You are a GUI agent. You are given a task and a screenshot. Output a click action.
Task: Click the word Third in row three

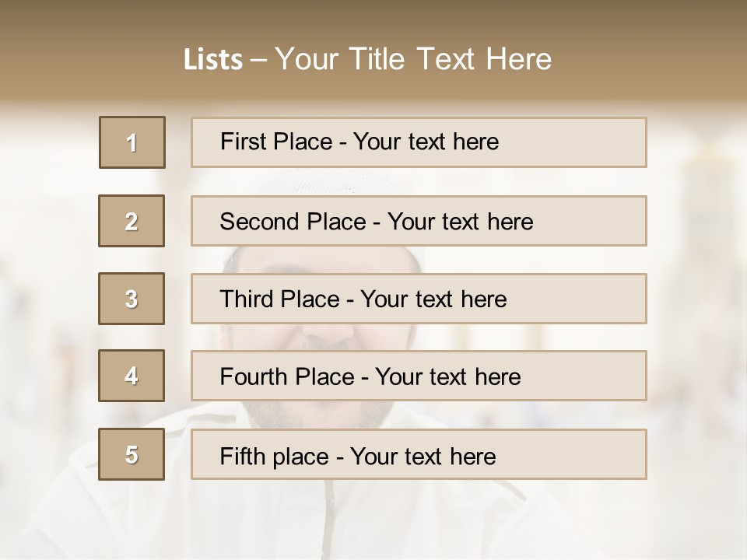[x=247, y=299]
